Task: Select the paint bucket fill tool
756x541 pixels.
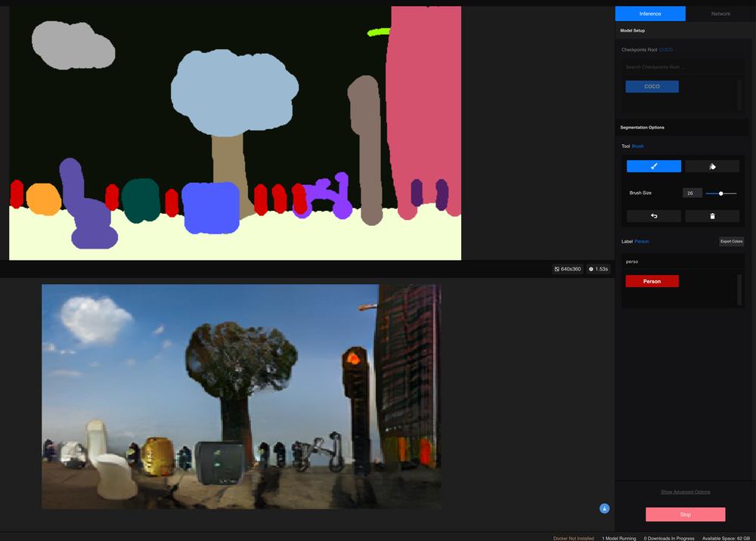Action: coord(712,166)
